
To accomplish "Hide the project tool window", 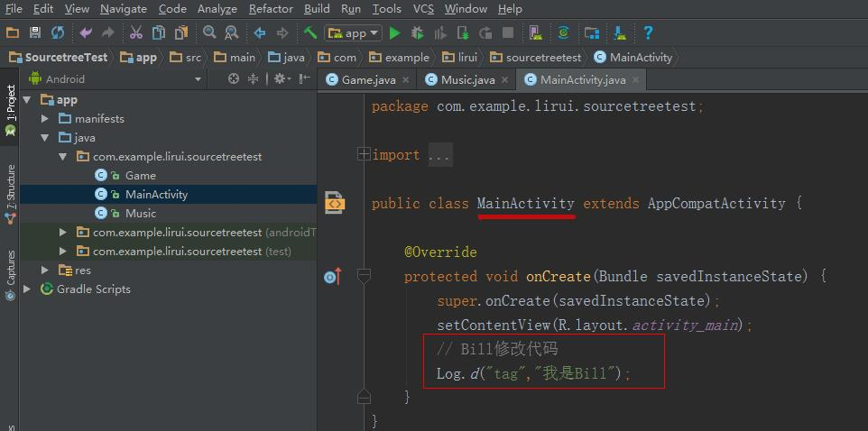I will click(x=304, y=79).
